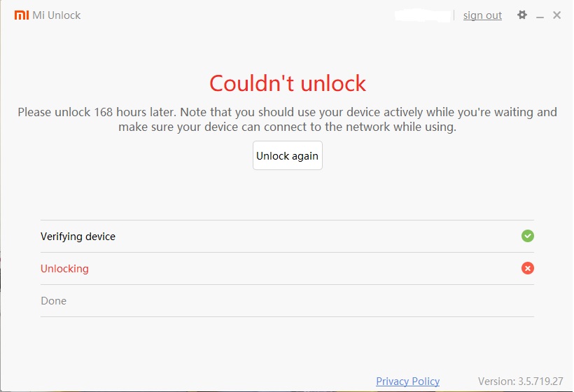574x392 pixels.
Task: Select the red Unlocking step label
Action: click(64, 269)
